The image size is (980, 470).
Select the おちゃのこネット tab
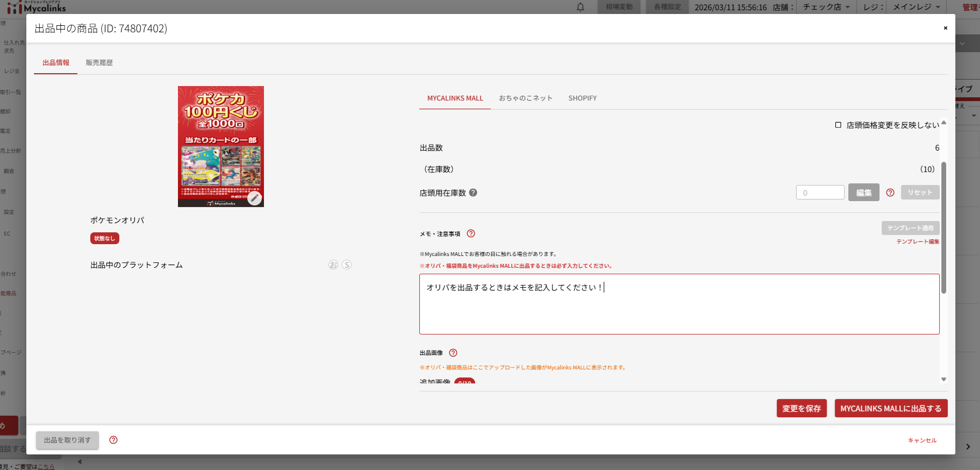pos(525,98)
